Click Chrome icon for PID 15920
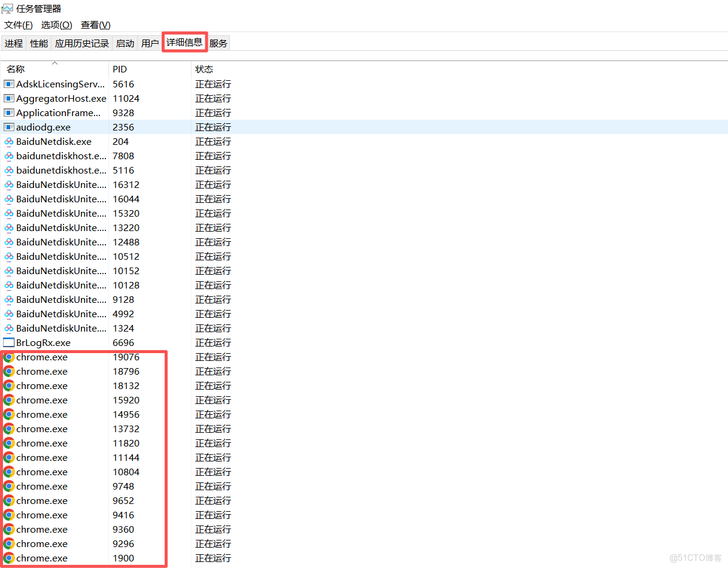 9,400
